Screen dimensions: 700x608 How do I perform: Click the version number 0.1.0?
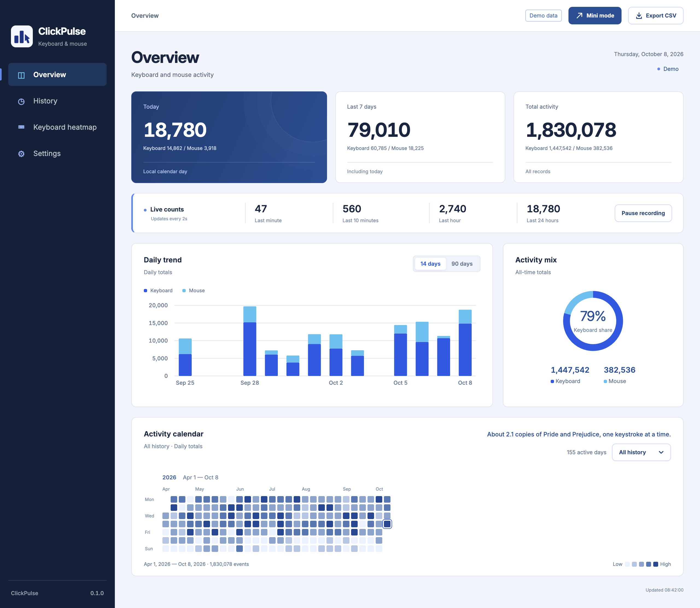(x=97, y=593)
